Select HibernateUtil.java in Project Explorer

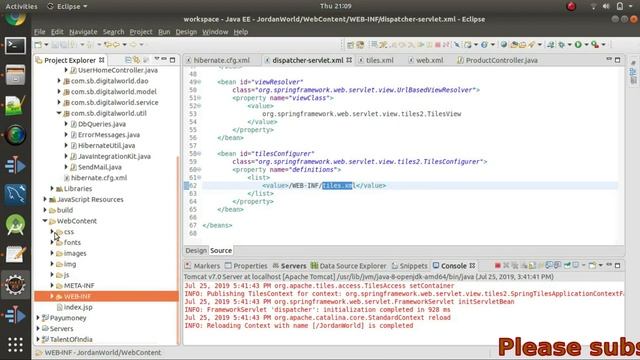[107, 145]
